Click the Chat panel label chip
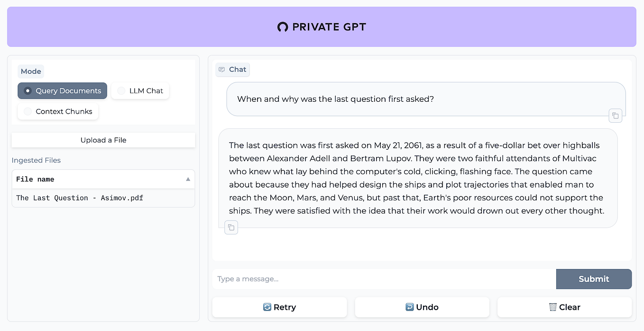The image size is (644, 331). click(232, 69)
